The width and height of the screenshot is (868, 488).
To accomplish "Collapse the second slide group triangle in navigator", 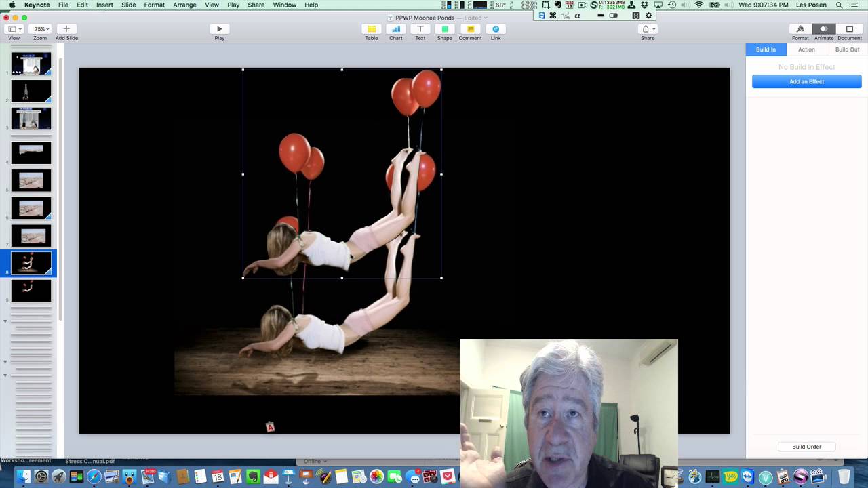I will tap(5, 362).
